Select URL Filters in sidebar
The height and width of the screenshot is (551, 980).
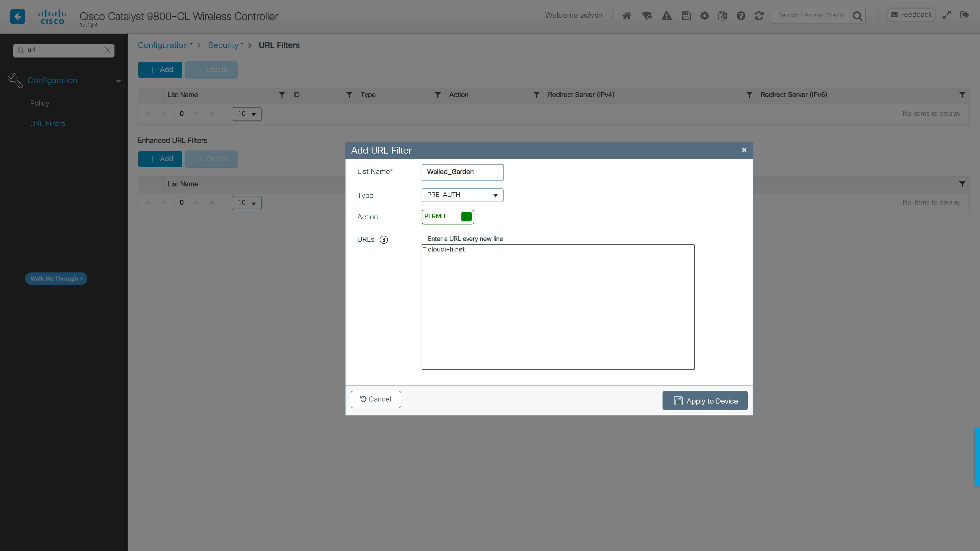click(x=47, y=123)
